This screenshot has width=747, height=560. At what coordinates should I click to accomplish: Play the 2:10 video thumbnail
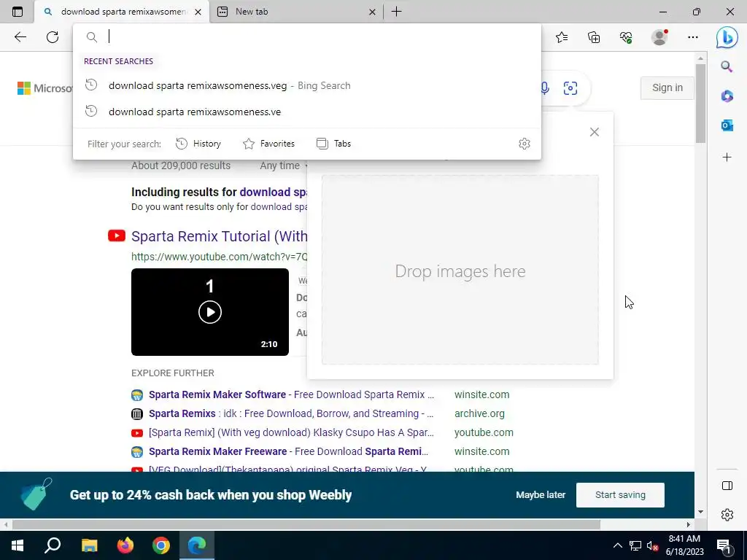[x=210, y=312]
